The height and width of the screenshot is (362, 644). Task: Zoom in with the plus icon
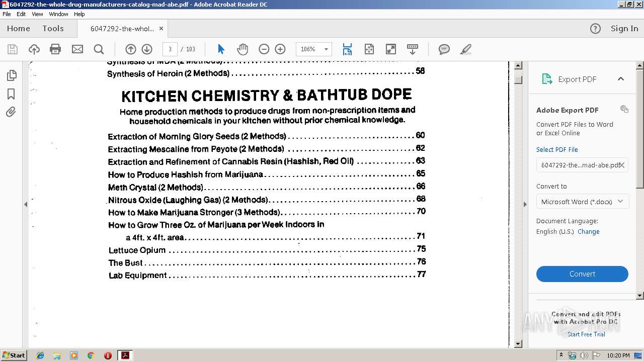(x=280, y=49)
